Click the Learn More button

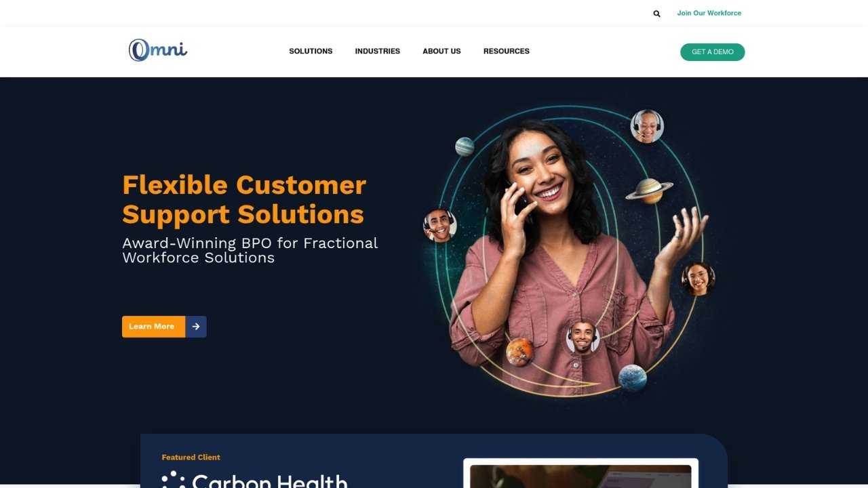(153, 327)
